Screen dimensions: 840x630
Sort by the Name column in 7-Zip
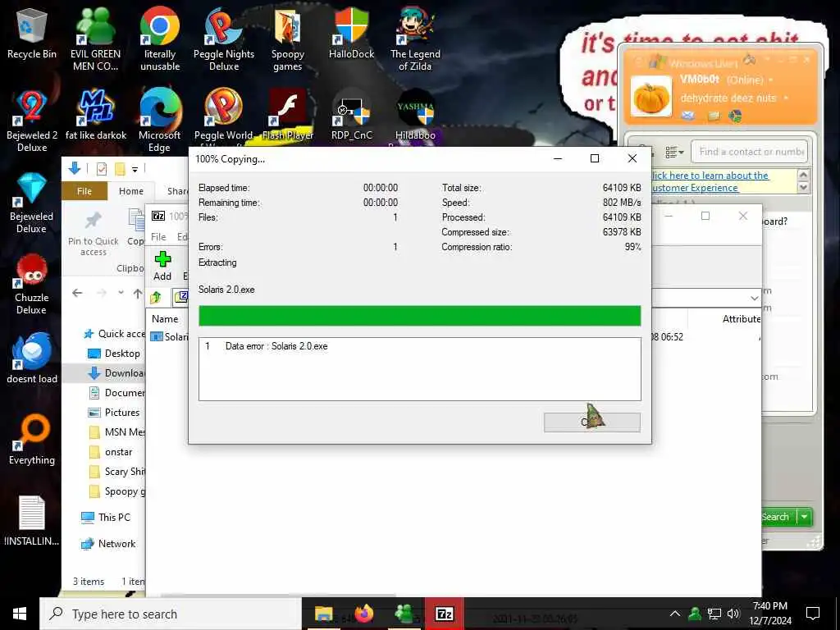tap(165, 319)
